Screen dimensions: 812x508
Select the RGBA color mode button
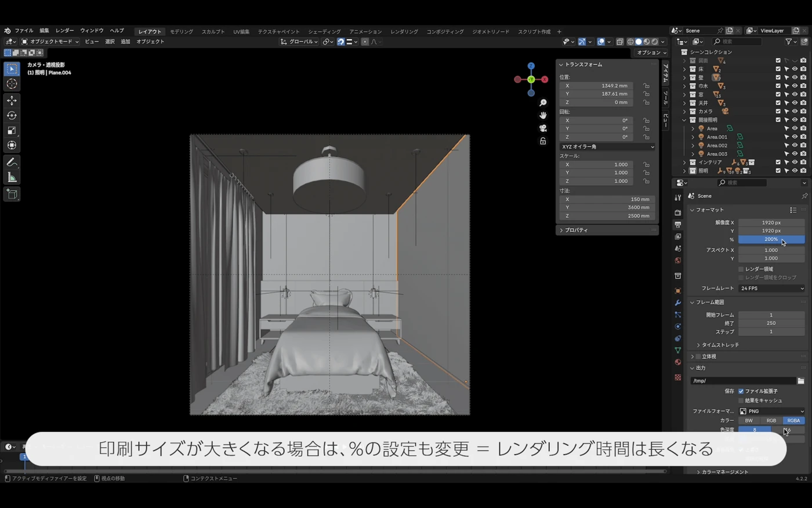(793, 421)
